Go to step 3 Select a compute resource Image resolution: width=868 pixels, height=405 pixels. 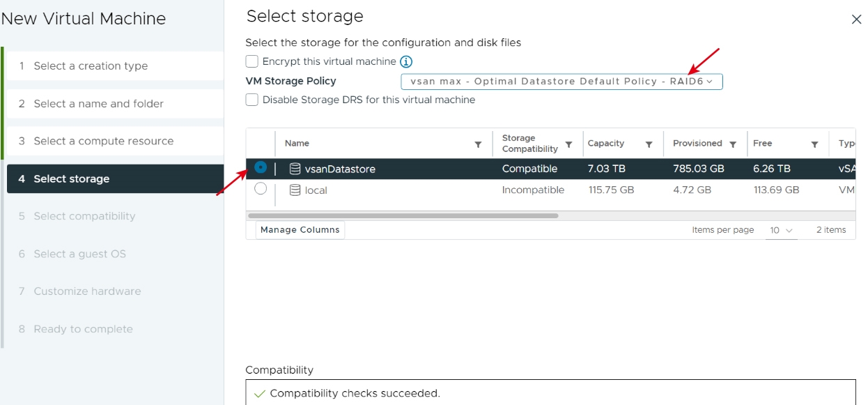pyautogui.click(x=115, y=141)
